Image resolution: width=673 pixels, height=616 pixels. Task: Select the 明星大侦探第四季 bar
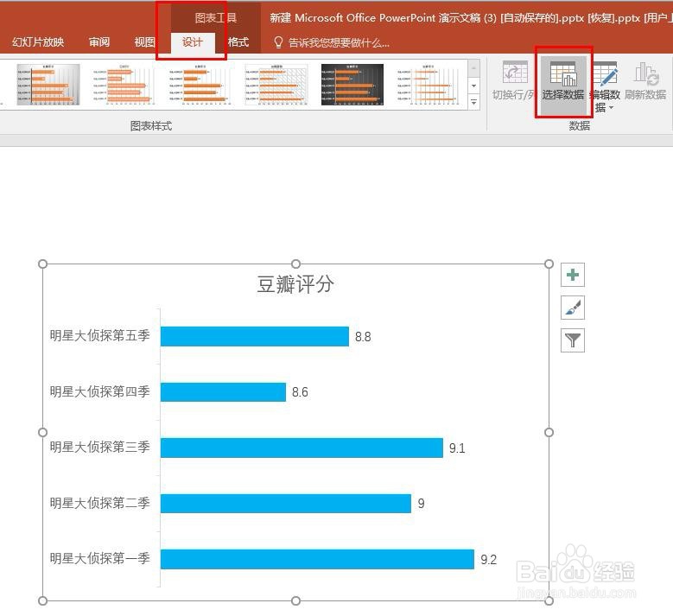click(x=223, y=392)
